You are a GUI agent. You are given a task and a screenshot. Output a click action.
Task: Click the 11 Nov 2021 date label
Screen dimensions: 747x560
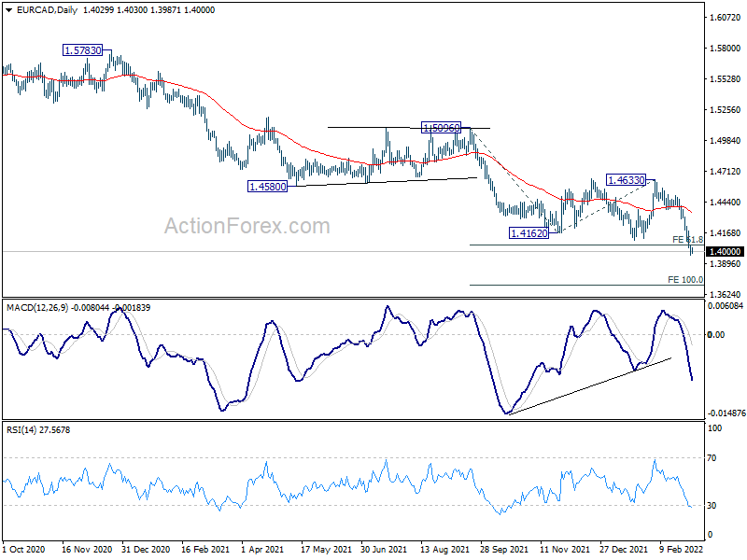pos(565,549)
